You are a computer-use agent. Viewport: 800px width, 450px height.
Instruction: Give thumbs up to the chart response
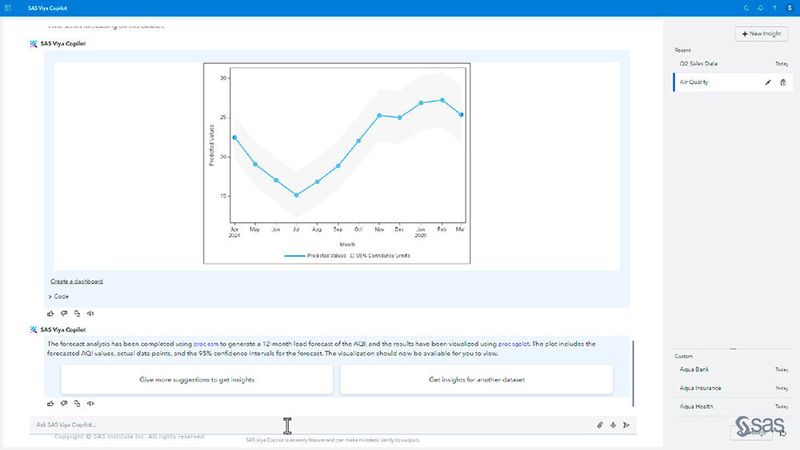[x=51, y=313]
